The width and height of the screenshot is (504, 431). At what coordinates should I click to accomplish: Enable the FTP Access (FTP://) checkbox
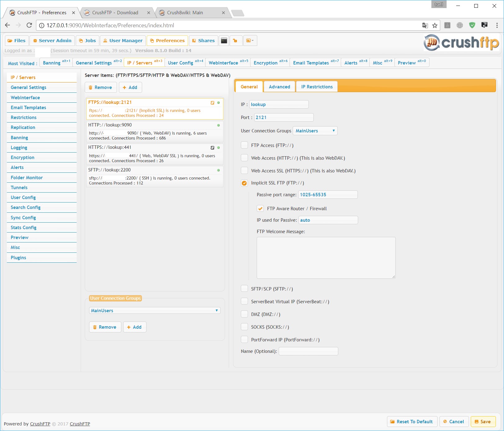pos(245,145)
